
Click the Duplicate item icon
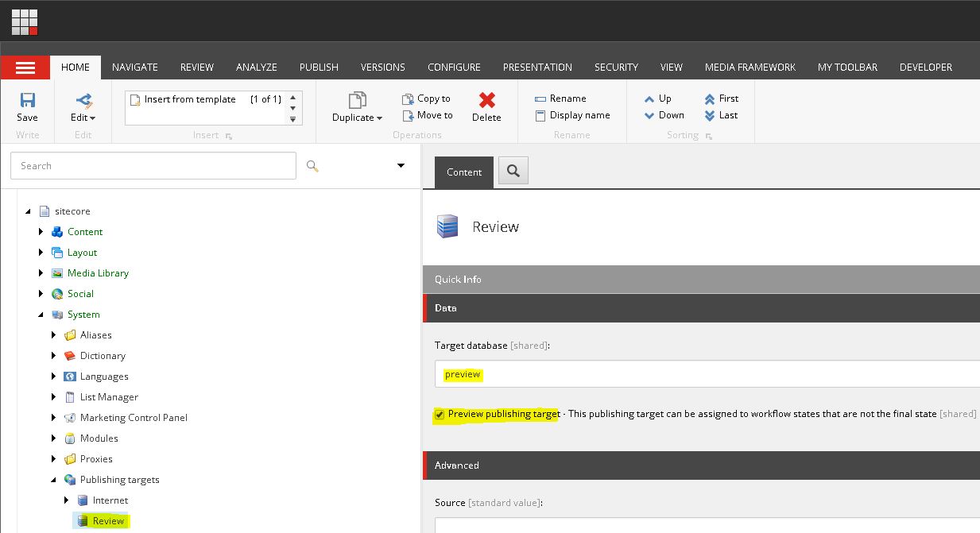357,100
